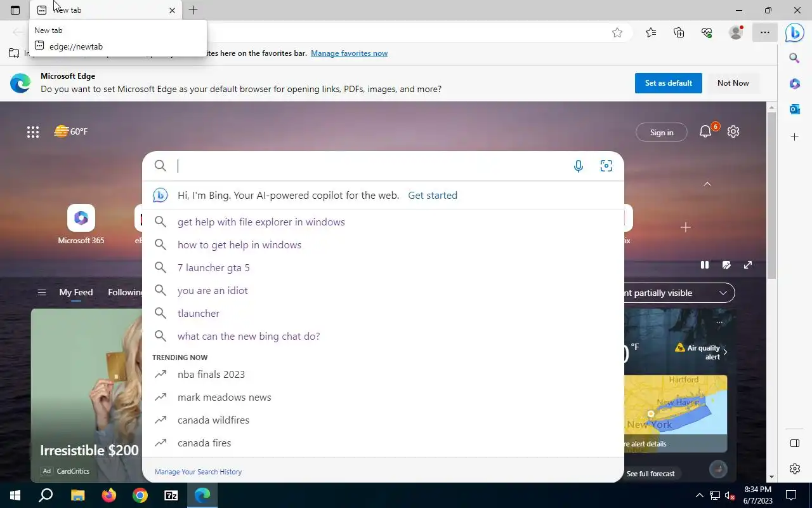The height and width of the screenshot is (508, 812).
Task: Open Outlook icon in sidebar
Action: (794, 109)
